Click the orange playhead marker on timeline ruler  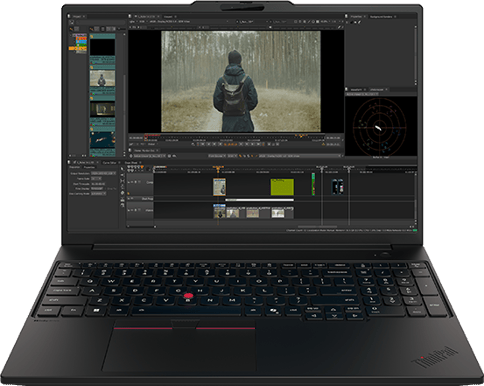[218, 168]
